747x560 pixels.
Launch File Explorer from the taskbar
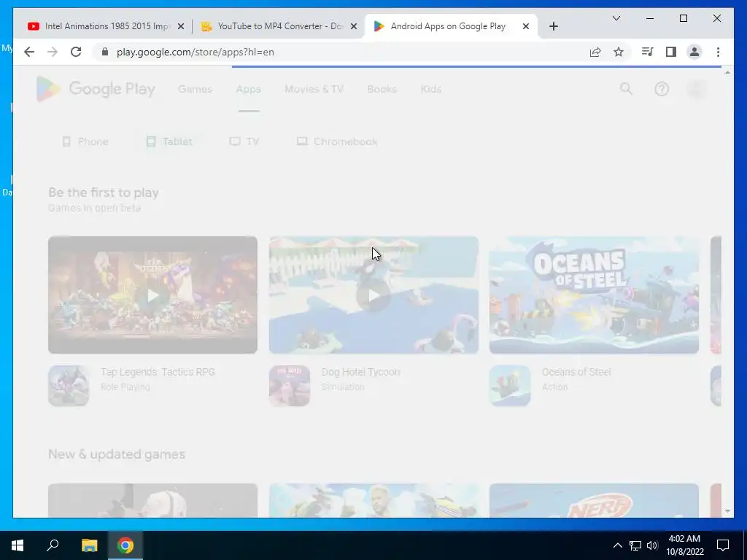[x=89, y=545]
